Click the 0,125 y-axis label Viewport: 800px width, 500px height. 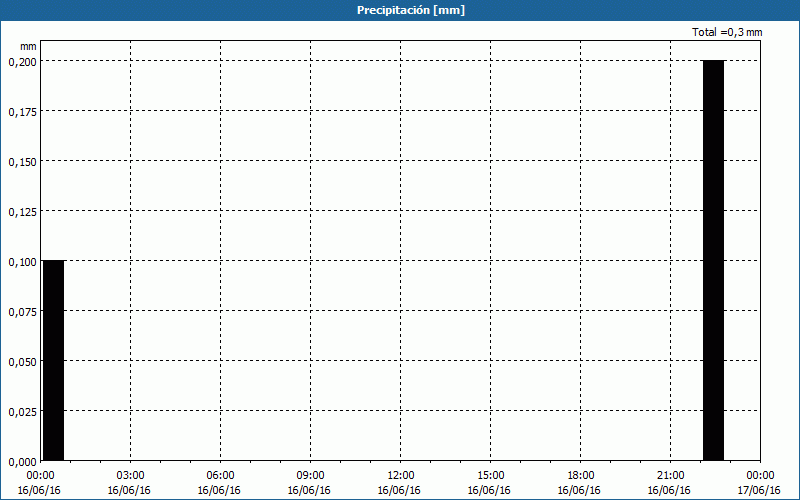pyautogui.click(x=22, y=212)
